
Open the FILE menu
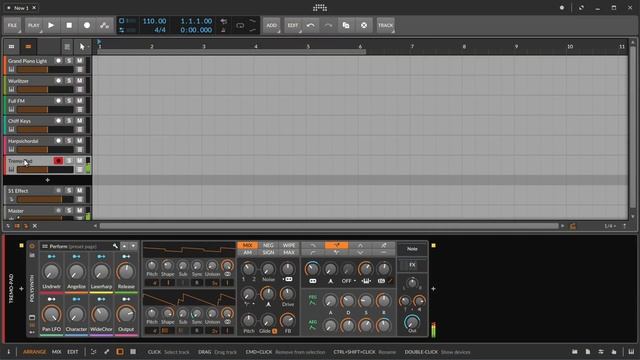12,25
